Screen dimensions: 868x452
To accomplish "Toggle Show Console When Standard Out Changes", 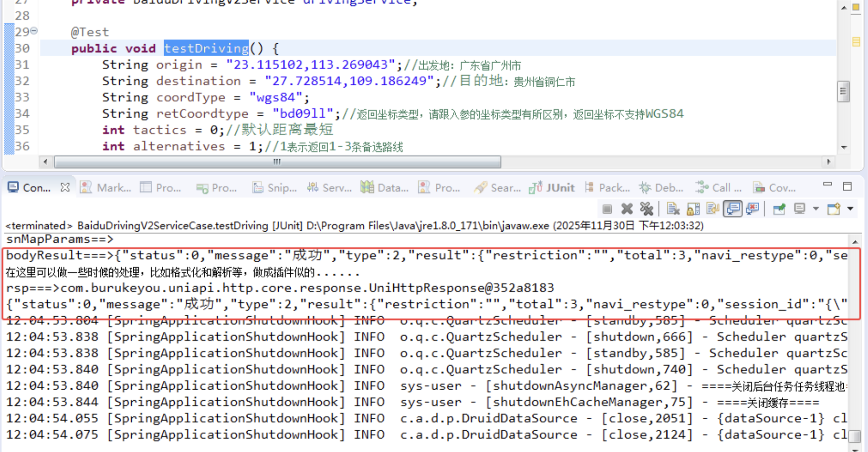I will coord(733,209).
